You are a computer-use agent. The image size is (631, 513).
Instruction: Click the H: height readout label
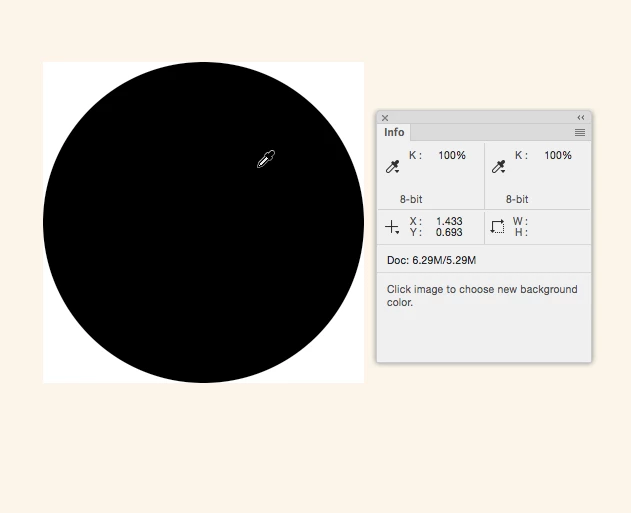tap(521, 232)
